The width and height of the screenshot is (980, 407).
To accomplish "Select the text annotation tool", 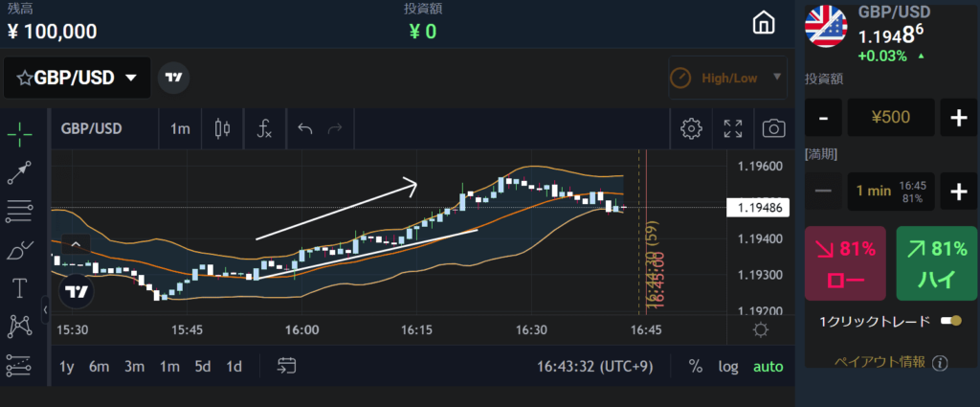I will tap(19, 287).
